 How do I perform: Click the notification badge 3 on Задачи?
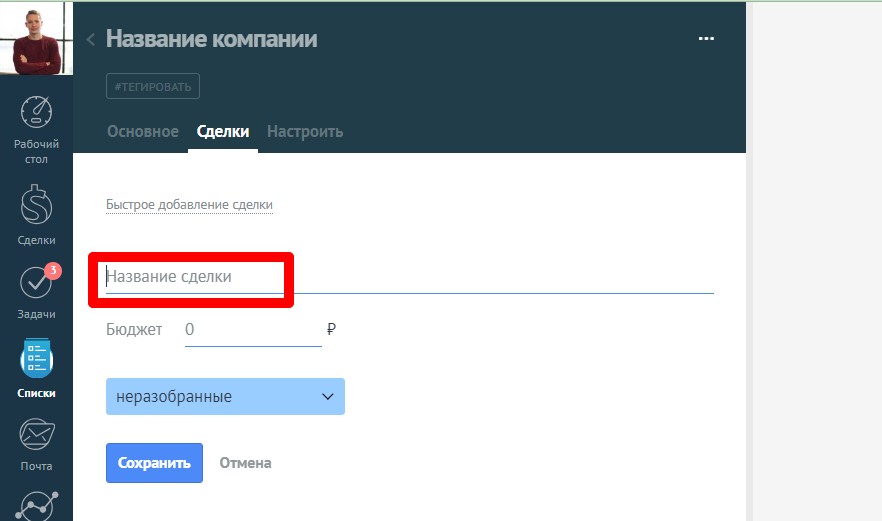click(53, 271)
